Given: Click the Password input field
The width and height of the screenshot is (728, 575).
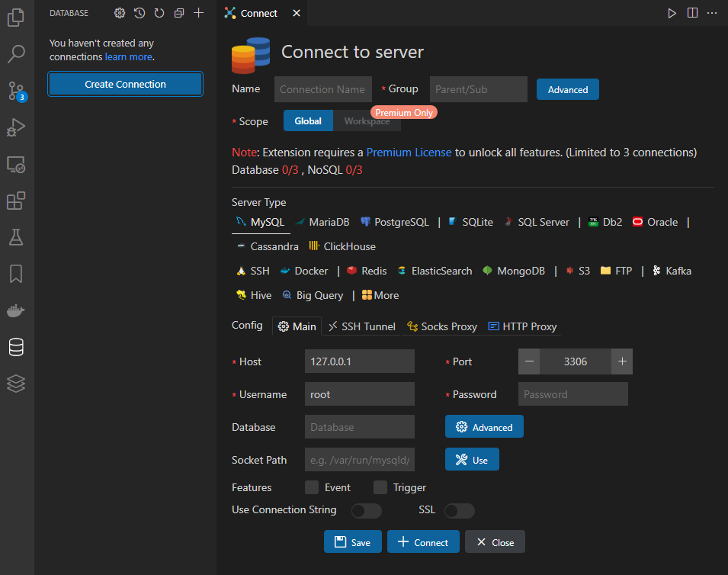Looking at the screenshot, I should [x=573, y=394].
